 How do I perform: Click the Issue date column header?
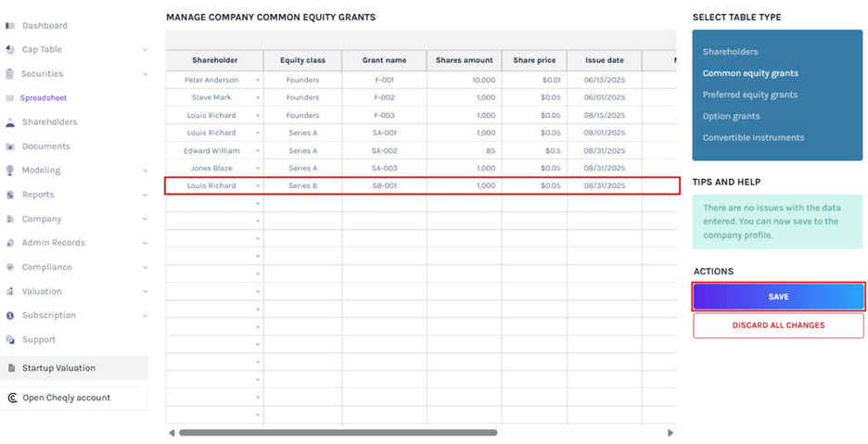click(x=605, y=60)
